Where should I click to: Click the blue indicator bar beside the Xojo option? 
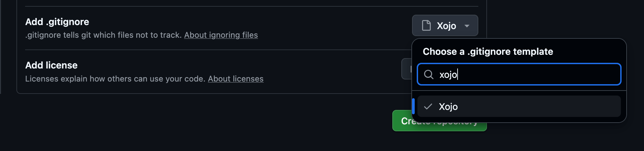tap(413, 106)
